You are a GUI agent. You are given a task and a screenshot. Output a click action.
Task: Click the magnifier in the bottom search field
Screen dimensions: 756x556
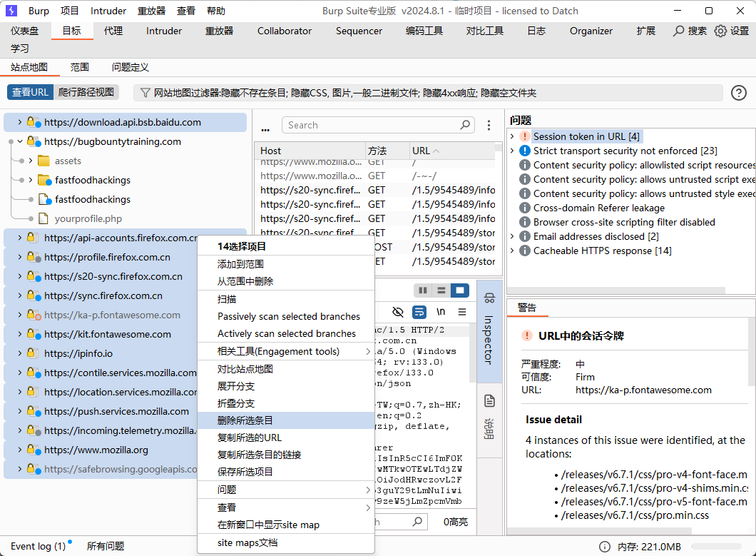(417, 521)
